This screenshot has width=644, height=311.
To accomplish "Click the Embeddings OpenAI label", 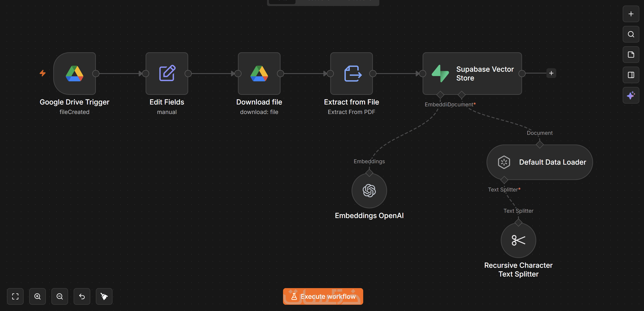I will click(369, 216).
